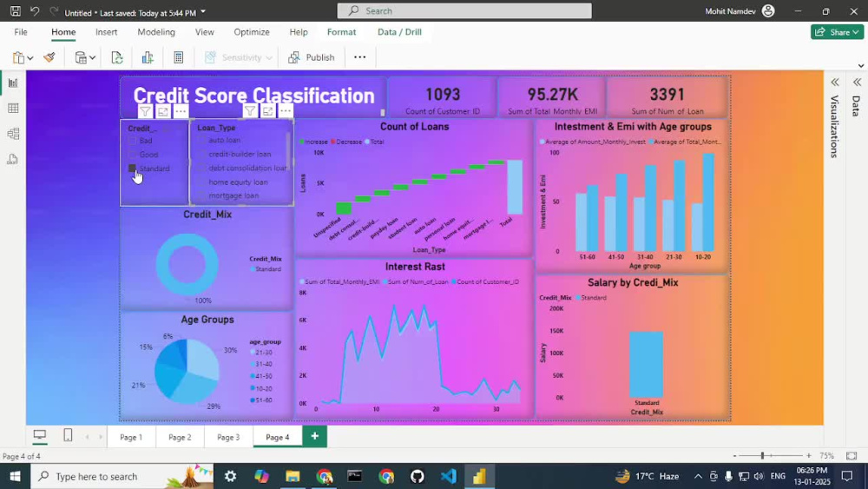This screenshot has width=868, height=489.
Task: Open ribbon overflow more options
Action: 360,57
